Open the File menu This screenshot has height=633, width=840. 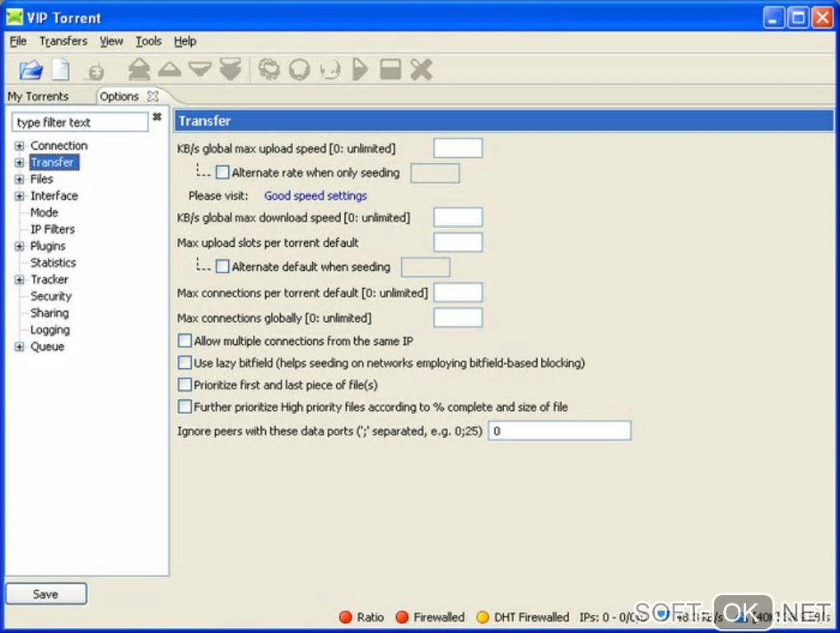pyautogui.click(x=18, y=41)
